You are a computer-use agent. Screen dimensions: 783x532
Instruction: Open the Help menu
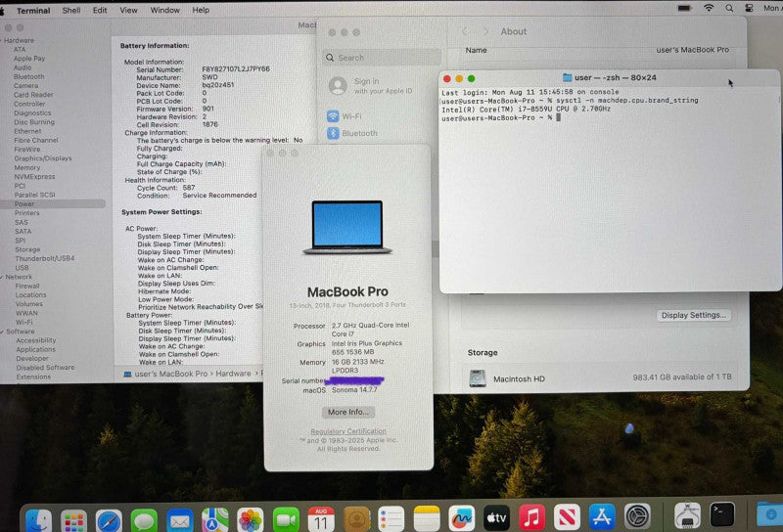coord(201,10)
